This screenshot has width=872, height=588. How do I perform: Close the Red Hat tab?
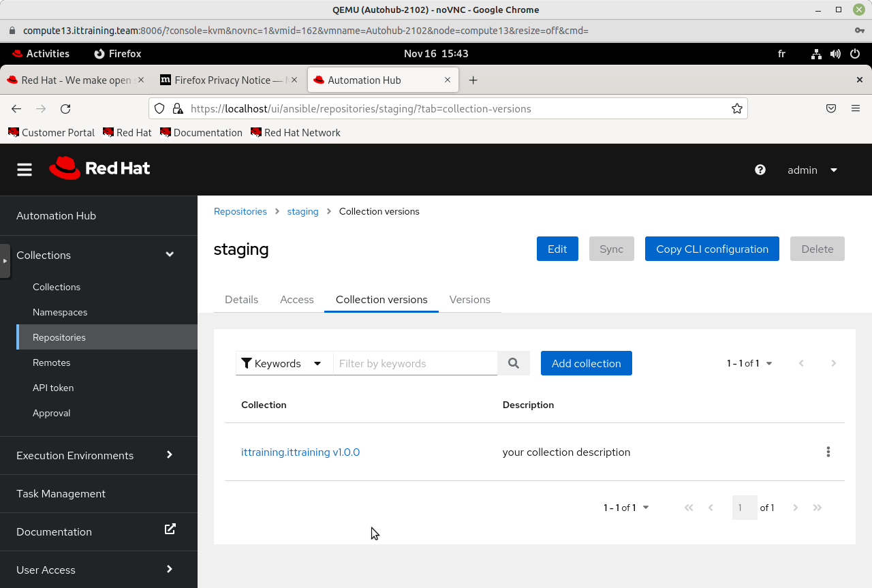tap(141, 80)
